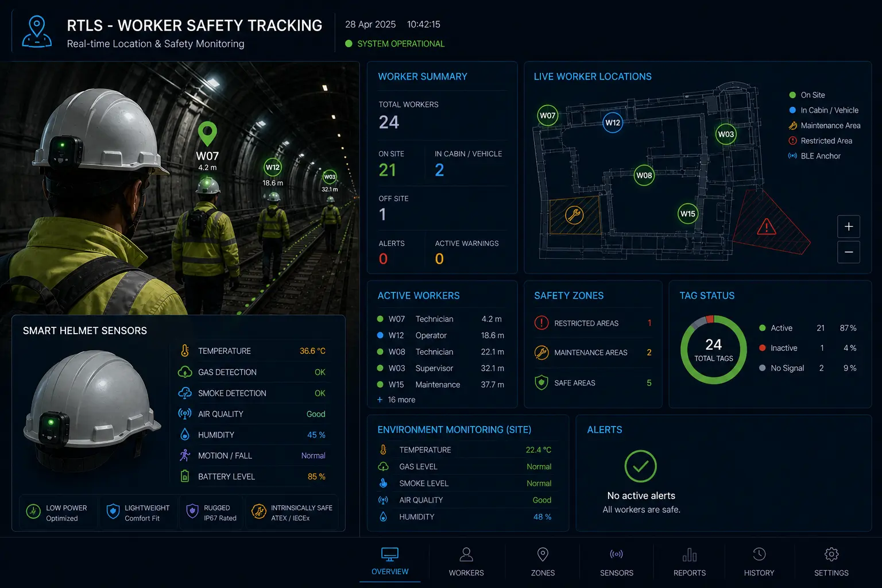Screen dimensions: 882x588
Task: Click the site Humidity 48 % value
Action: click(x=542, y=517)
